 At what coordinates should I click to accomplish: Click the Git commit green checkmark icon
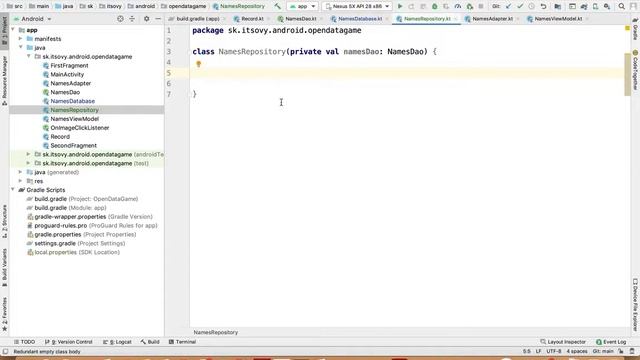coord(520,6)
